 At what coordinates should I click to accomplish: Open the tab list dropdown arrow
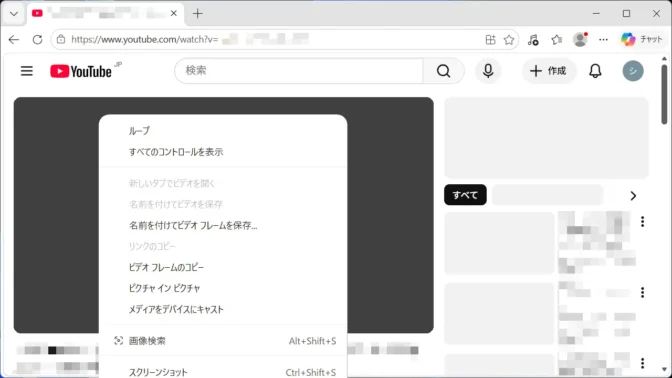click(x=14, y=14)
